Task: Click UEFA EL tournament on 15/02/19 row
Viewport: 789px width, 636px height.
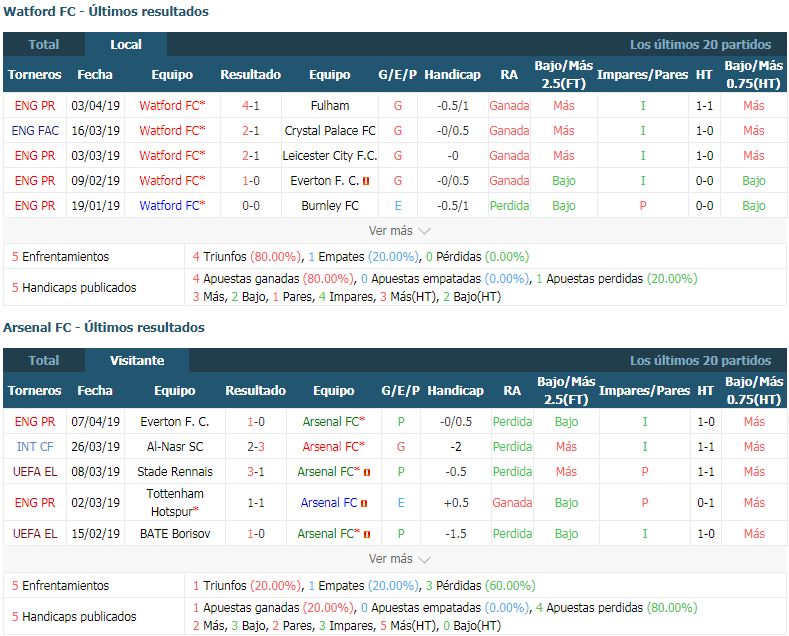Action: pos(35,534)
